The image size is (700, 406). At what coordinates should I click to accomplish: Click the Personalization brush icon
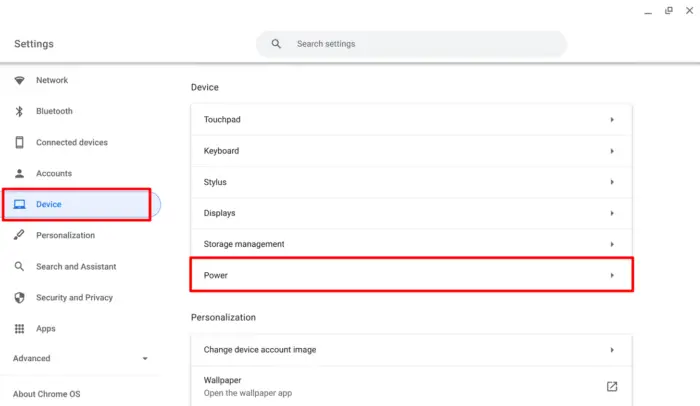coord(19,235)
